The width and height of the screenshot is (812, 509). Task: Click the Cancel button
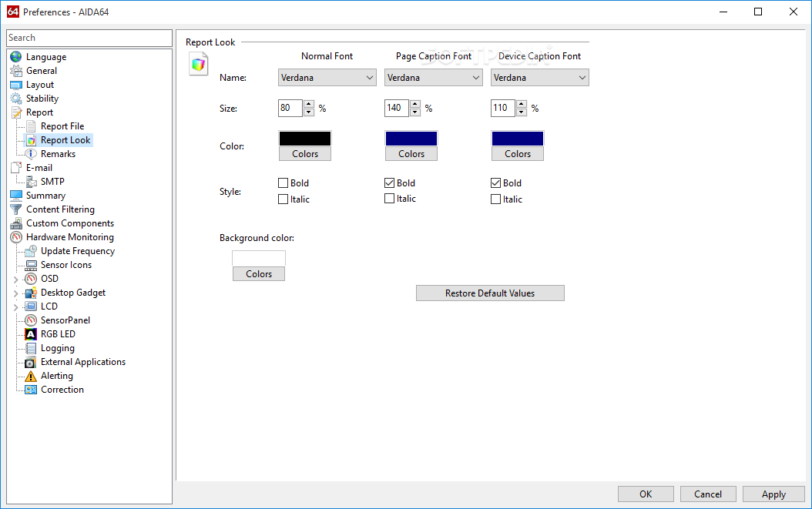(708, 494)
